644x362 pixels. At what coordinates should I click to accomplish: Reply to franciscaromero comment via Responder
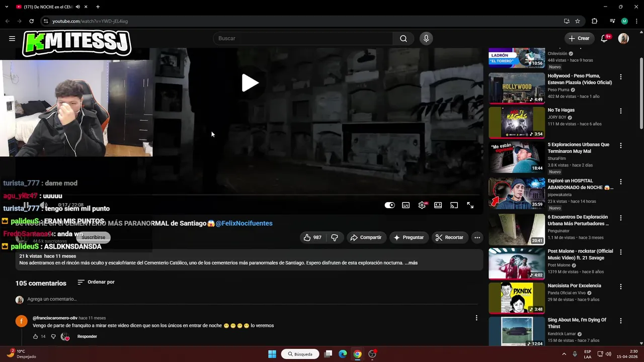87,336
